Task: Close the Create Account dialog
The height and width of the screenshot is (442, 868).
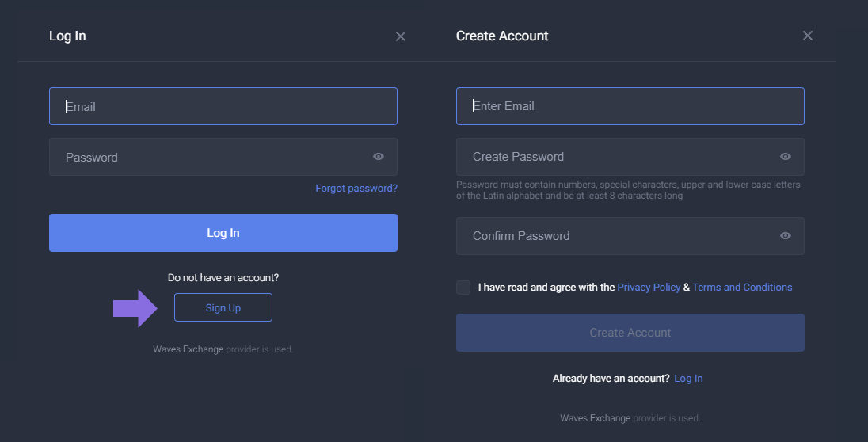Action: (807, 36)
